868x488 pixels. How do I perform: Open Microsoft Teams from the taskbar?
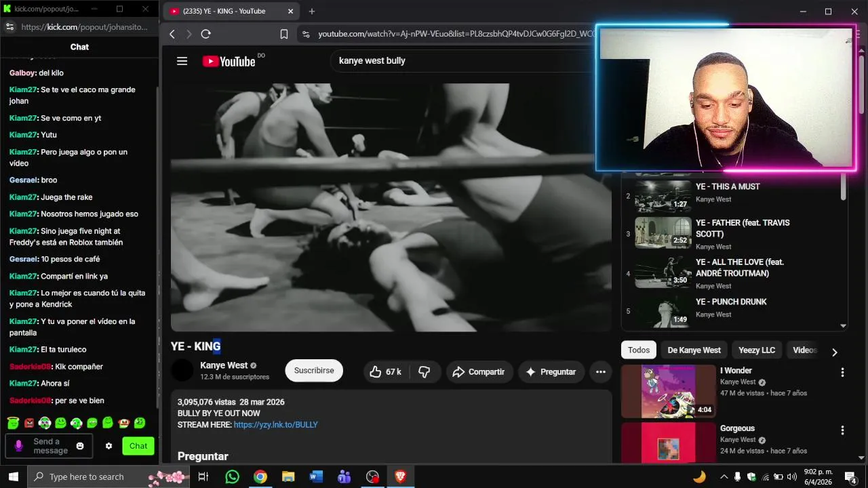344,476
